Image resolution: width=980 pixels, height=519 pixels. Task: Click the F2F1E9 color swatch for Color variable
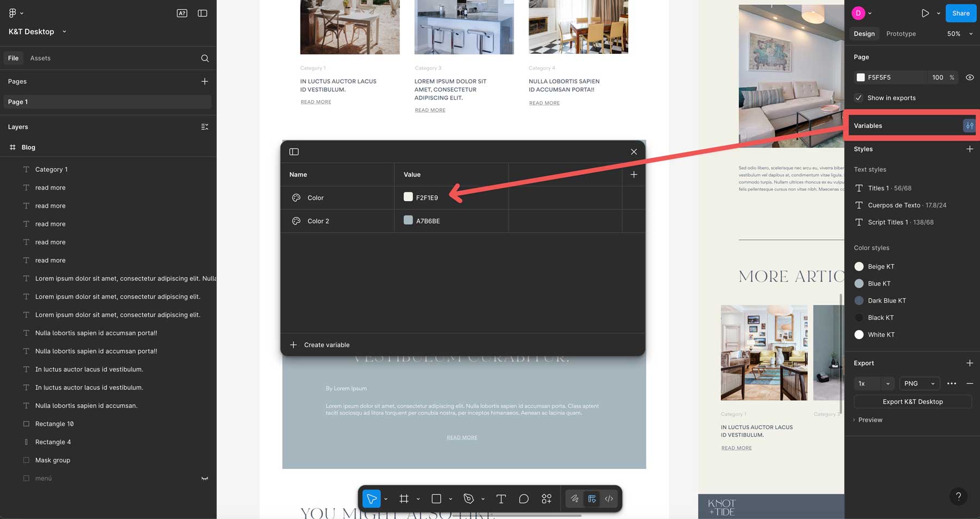click(x=408, y=197)
